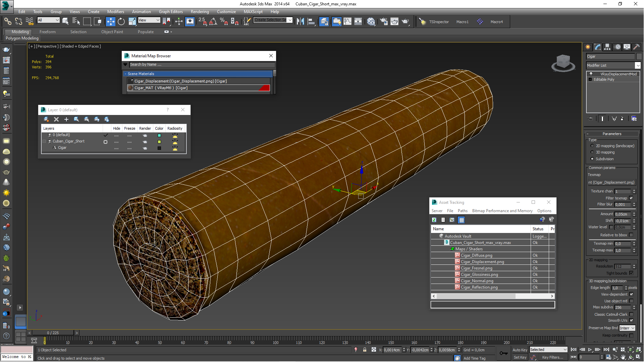
Task: Open the selection filter All dropdown
Action: (x=48, y=20)
